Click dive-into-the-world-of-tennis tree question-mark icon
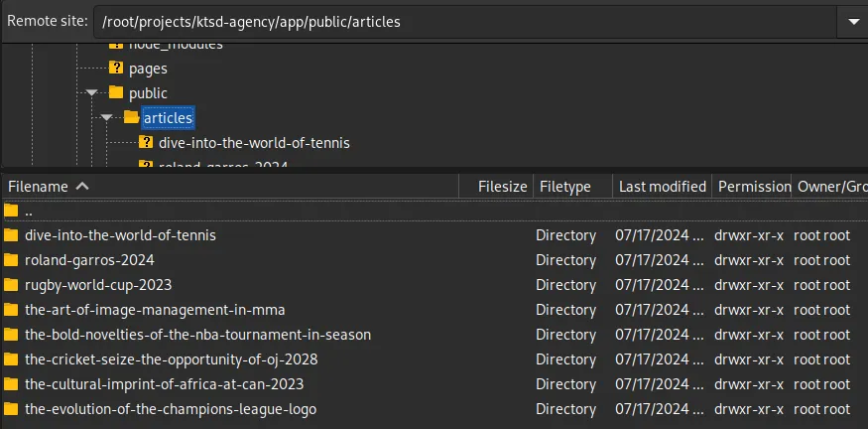The width and height of the screenshot is (868, 429). (146, 143)
